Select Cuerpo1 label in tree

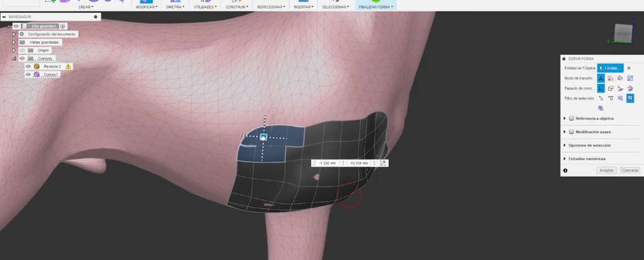[x=52, y=75]
